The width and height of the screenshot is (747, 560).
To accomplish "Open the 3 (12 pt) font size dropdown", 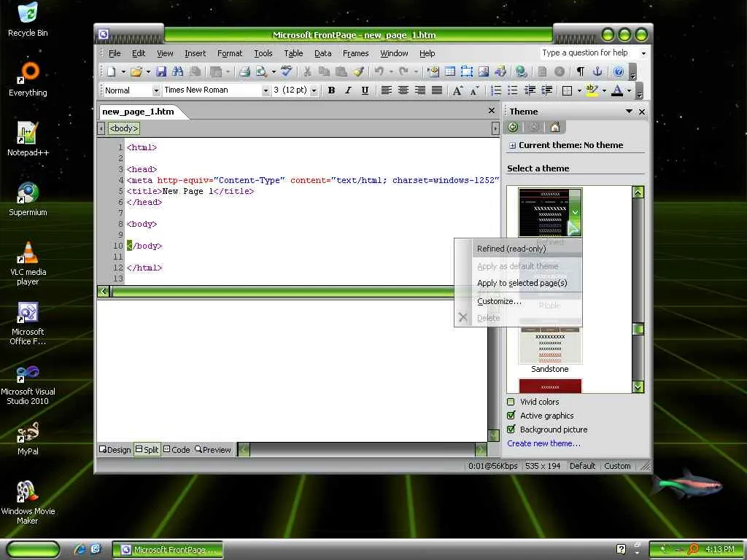I will point(314,90).
